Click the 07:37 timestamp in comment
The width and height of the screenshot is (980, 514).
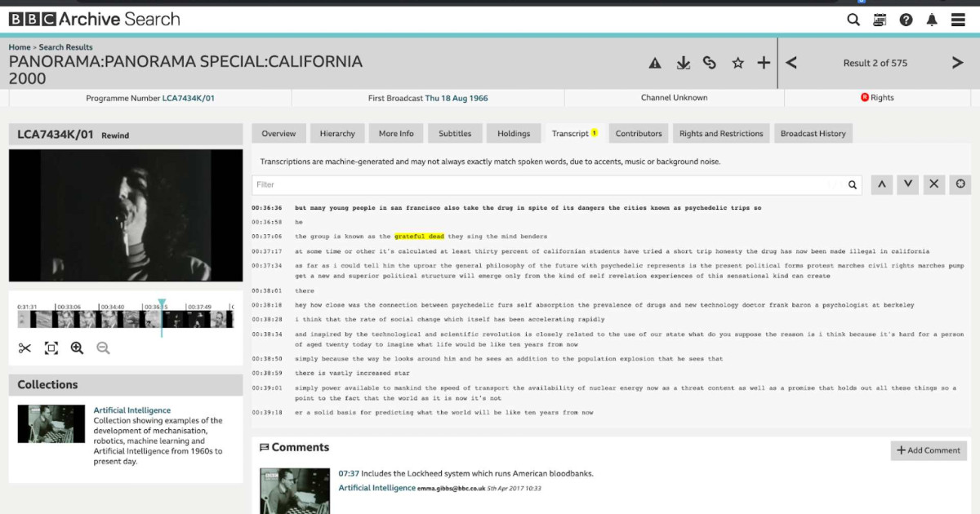tap(348, 473)
